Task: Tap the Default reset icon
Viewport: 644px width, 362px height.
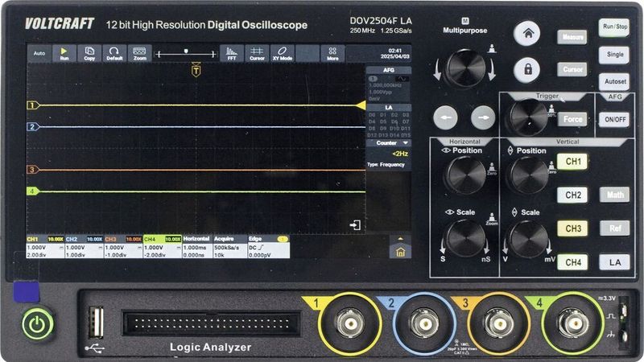Action: [x=114, y=53]
